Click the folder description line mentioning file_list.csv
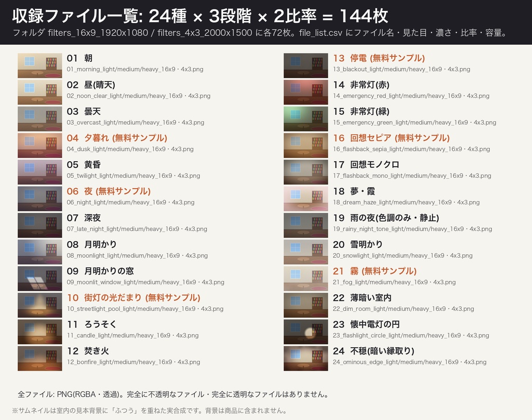 [260, 33]
